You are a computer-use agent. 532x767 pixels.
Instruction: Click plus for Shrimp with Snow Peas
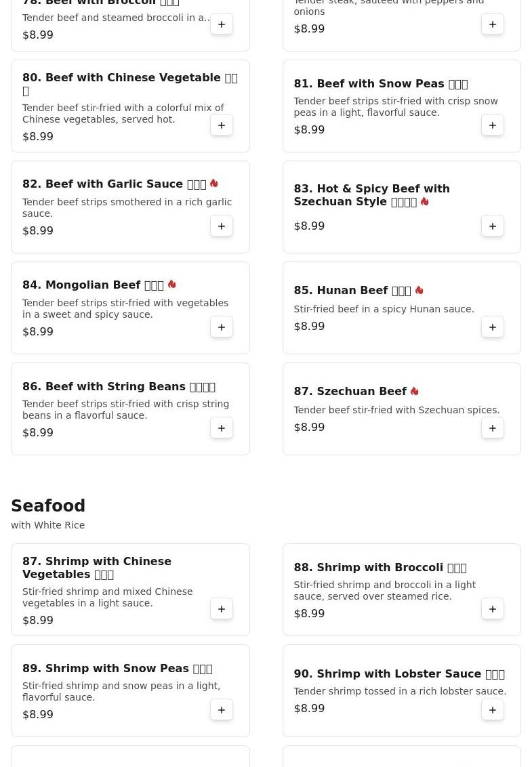point(222,710)
